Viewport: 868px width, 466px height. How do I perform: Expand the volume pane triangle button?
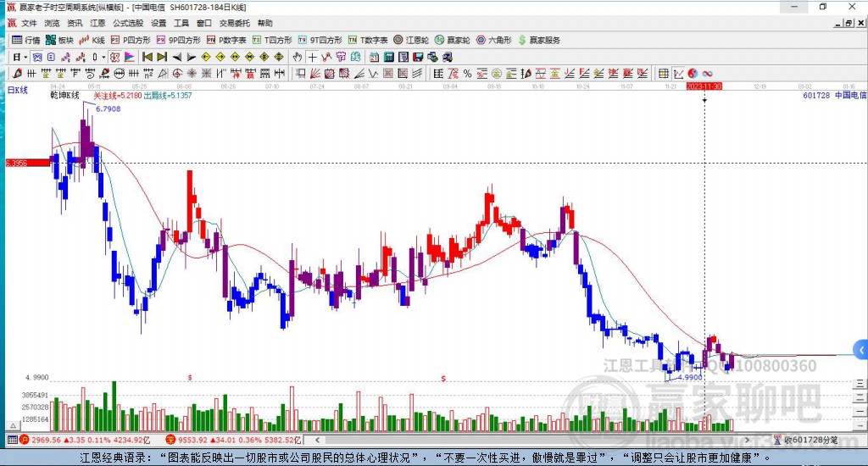click(x=14, y=425)
